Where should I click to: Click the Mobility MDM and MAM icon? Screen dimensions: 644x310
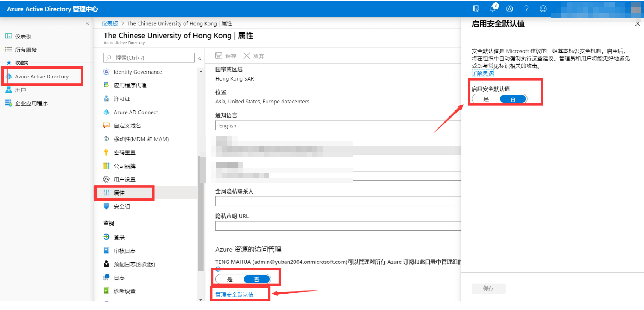(106, 139)
